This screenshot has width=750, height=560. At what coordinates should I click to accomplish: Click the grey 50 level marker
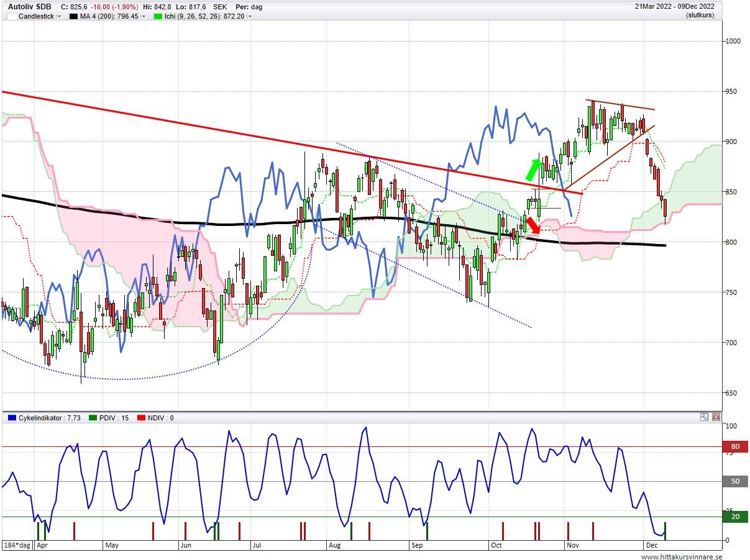735,481
